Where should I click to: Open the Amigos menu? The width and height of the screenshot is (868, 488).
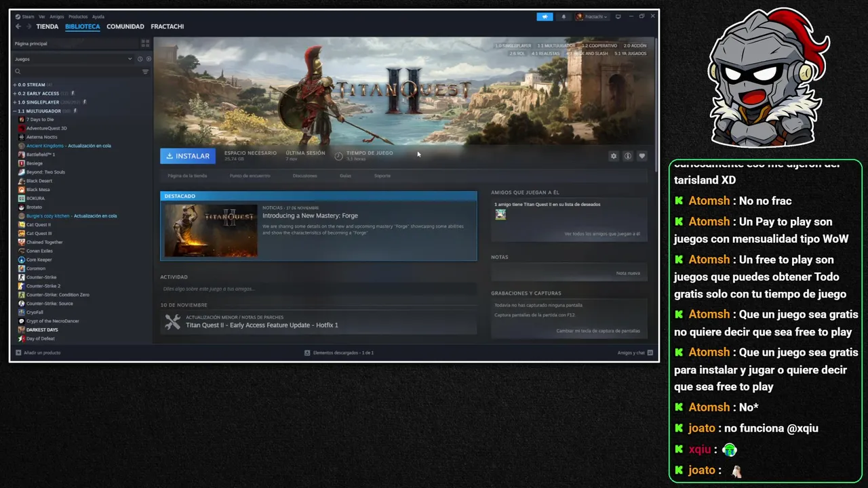click(x=56, y=16)
